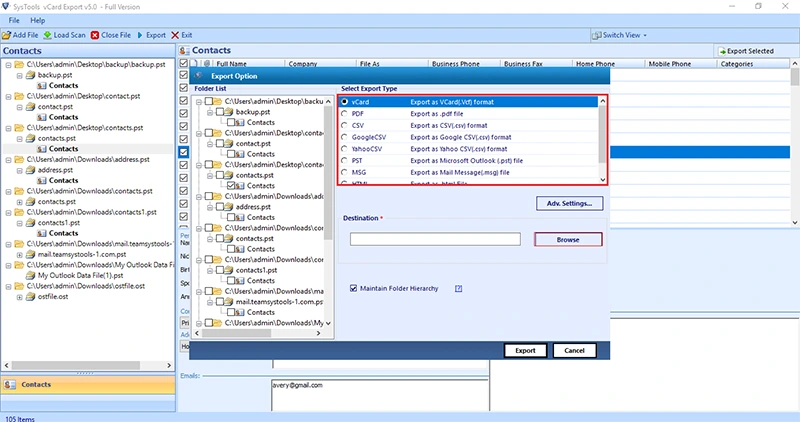Click the Export button in dialog
800x422 pixels.
525,351
